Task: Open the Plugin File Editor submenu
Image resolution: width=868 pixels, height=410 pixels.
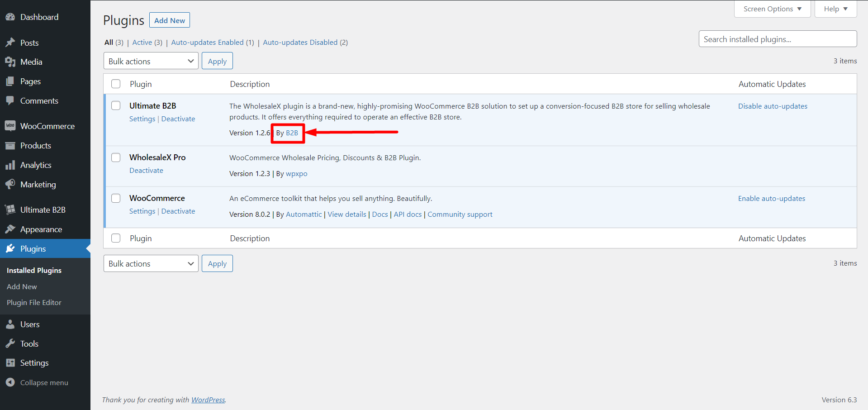Action: 34,302
